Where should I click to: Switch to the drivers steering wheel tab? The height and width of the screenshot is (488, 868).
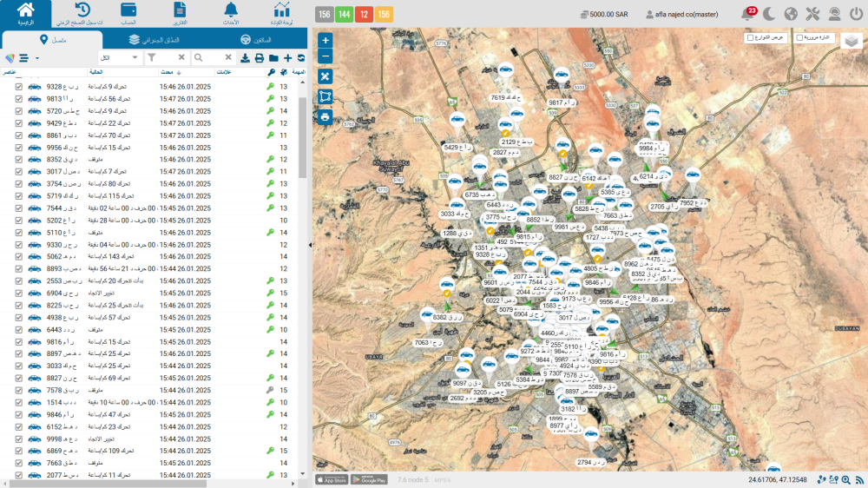coord(256,40)
